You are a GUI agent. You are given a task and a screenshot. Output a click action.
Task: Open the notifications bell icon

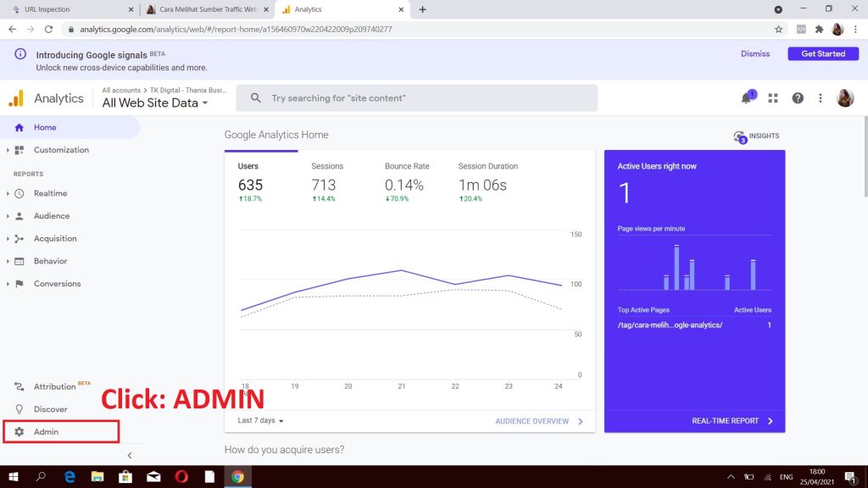click(746, 98)
